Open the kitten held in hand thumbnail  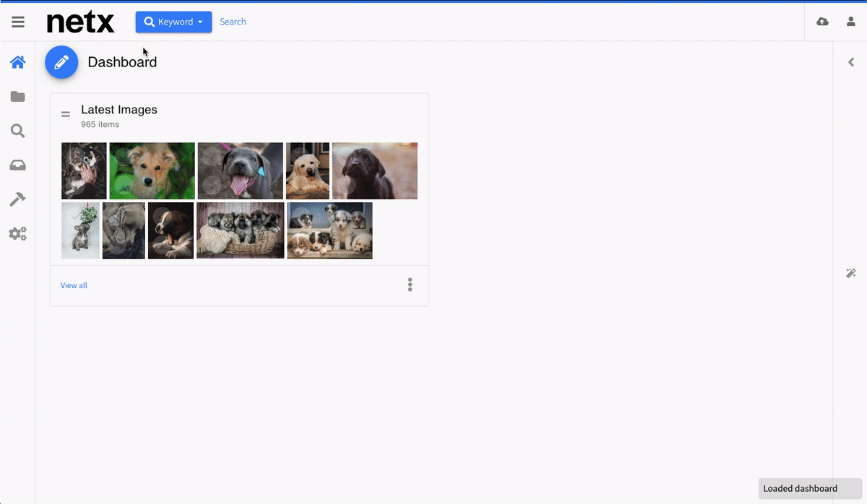[84, 171]
